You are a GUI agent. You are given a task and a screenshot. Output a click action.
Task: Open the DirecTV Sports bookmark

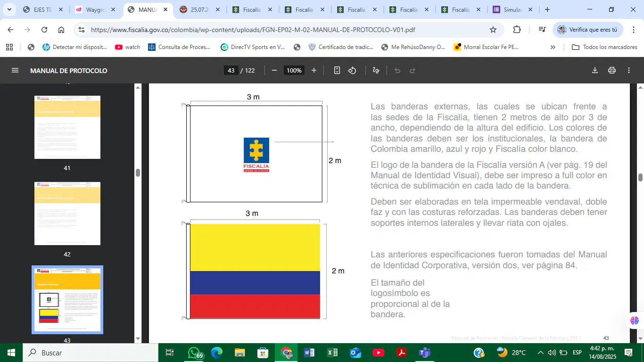[253, 47]
